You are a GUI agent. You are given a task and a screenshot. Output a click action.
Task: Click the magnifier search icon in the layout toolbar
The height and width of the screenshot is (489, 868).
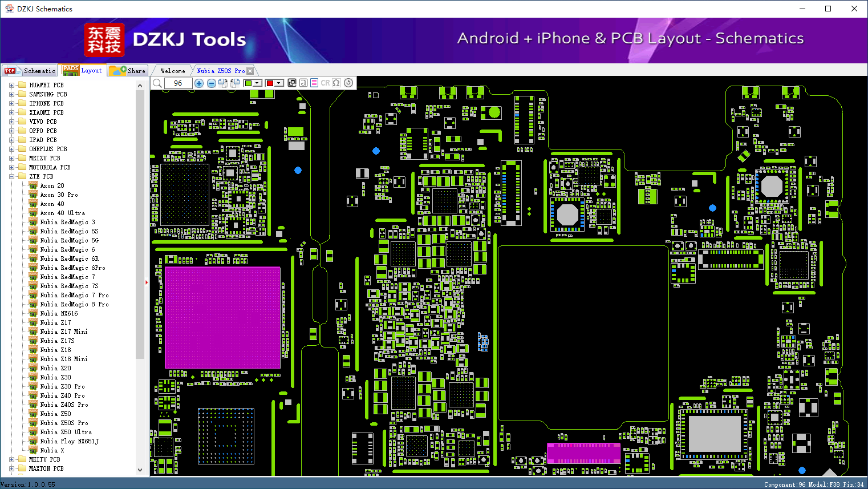click(x=157, y=83)
